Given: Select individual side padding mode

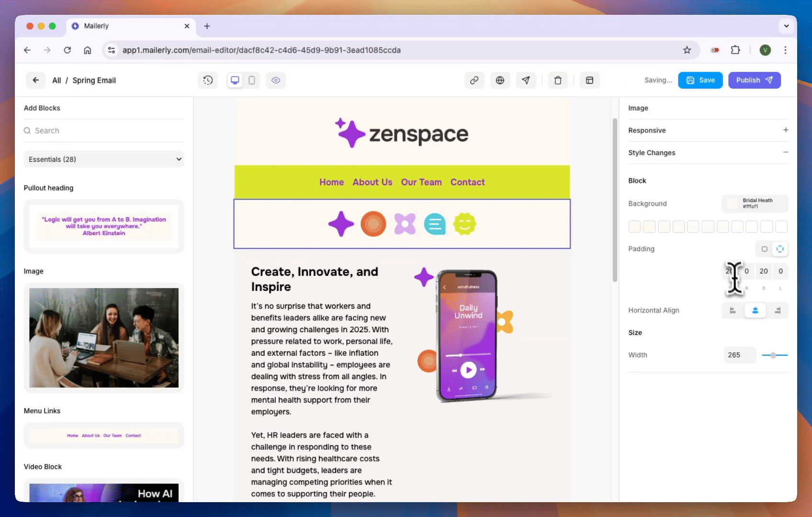Looking at the screenshot, I should (780, 249).
